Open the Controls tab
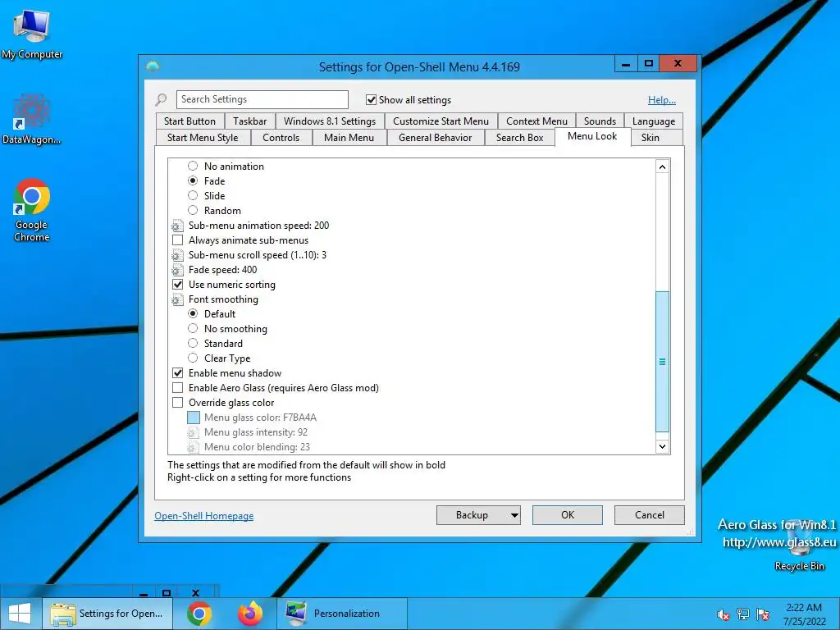 (x=281, y=138)
